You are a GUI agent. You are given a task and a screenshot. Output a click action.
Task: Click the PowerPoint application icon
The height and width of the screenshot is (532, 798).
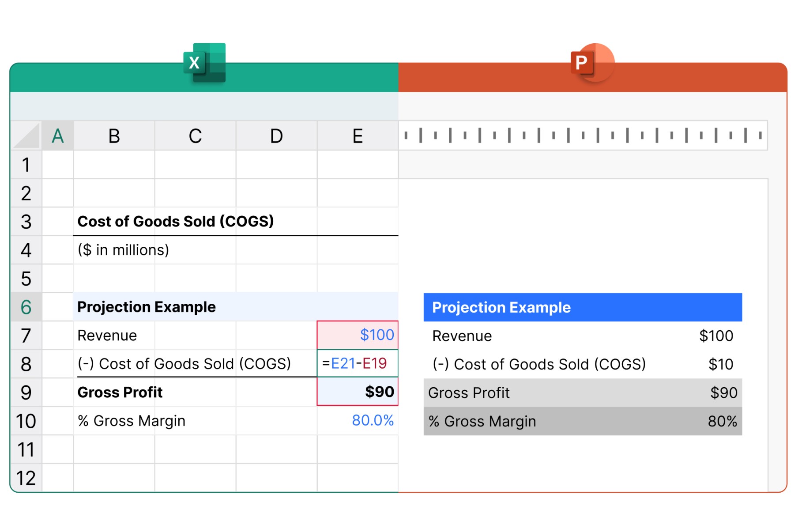592,63
